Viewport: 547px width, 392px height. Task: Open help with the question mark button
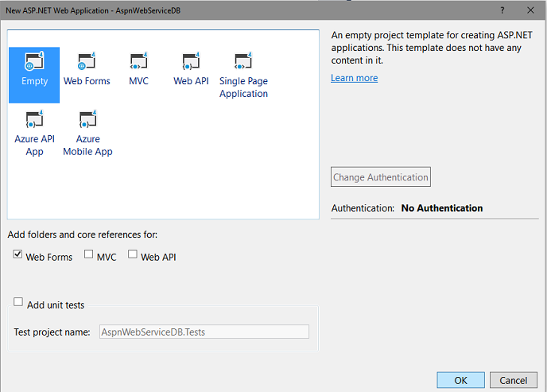pyautogui.click(x=502, y=10)
